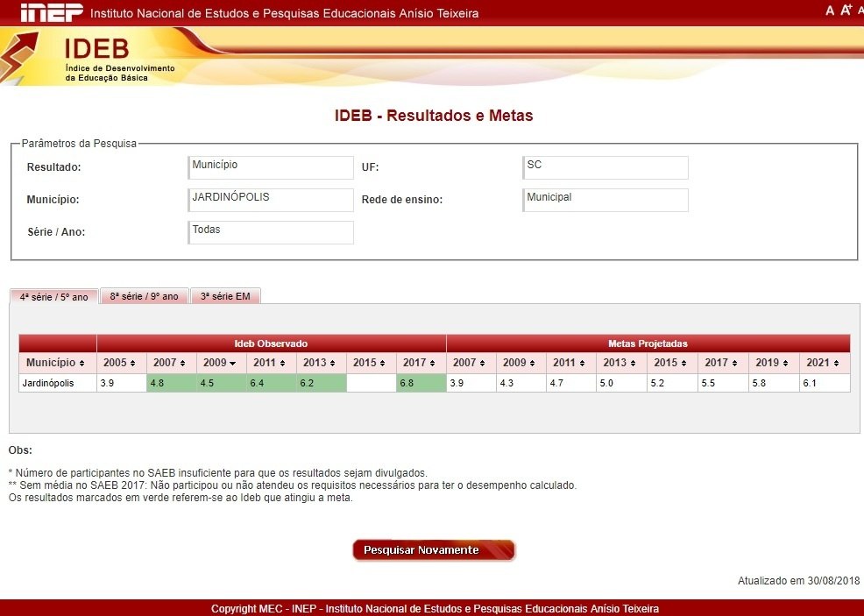
Task: Click the Série / Ano field 'Todas'
Action: point(271,232)
